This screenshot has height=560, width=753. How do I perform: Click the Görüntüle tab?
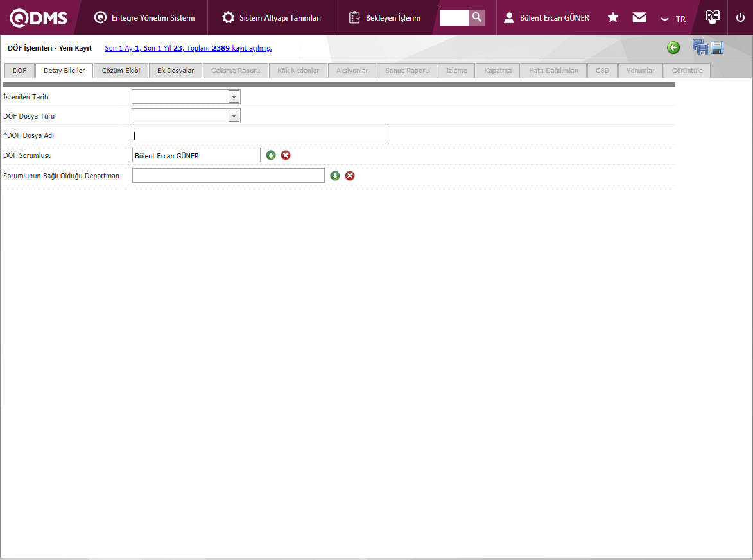pyautogui.click(x=688, y=71)
